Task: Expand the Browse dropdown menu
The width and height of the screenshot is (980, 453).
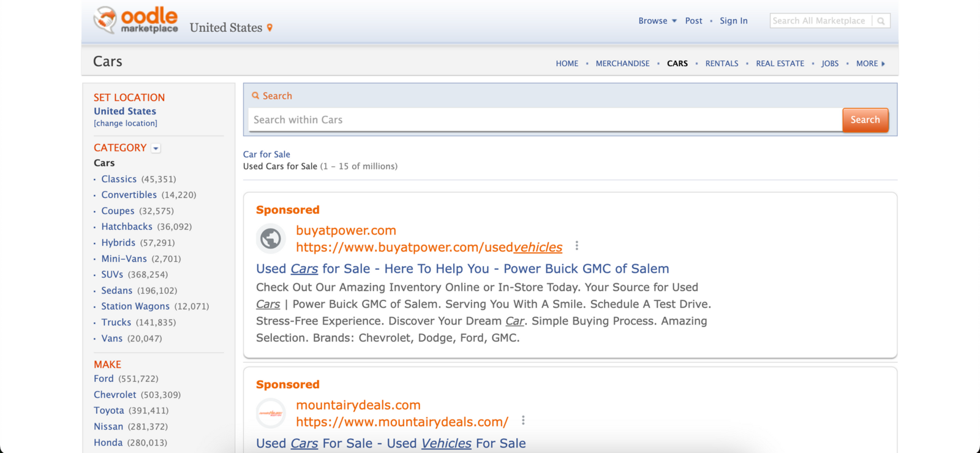Action: coord(657,21)
